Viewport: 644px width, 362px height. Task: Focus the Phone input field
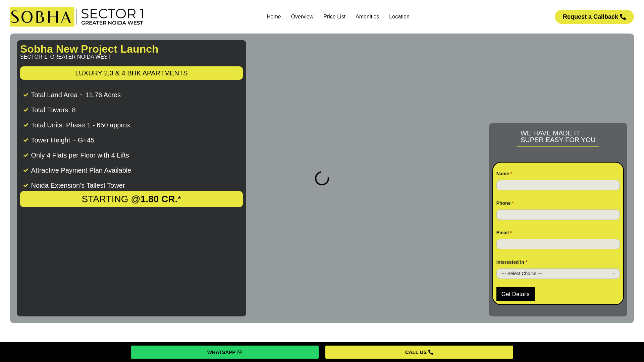(558, 215)
